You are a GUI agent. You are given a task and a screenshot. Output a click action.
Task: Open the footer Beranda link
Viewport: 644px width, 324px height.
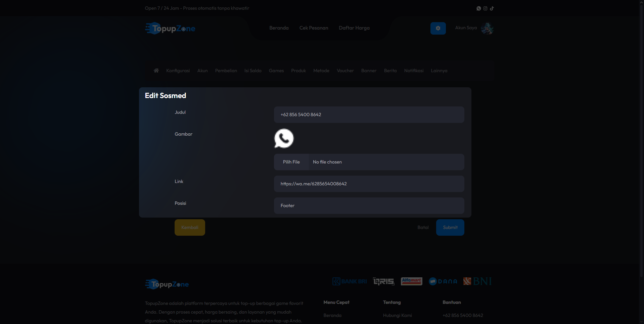click(x=332, y=315)
